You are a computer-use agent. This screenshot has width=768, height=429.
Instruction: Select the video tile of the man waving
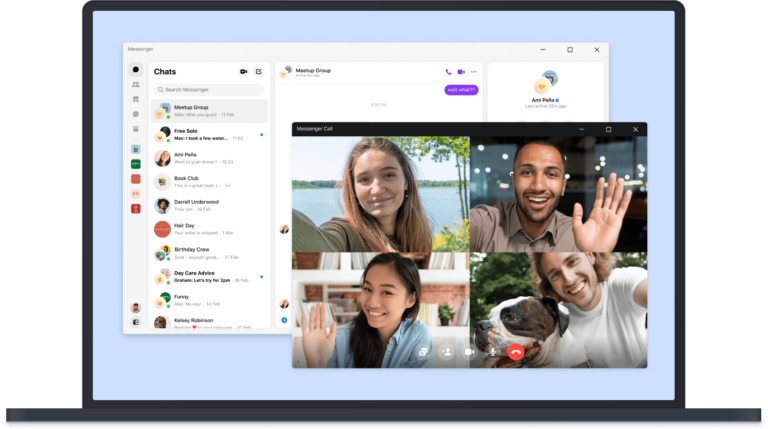pyautogui.click(x=558, y=194)
